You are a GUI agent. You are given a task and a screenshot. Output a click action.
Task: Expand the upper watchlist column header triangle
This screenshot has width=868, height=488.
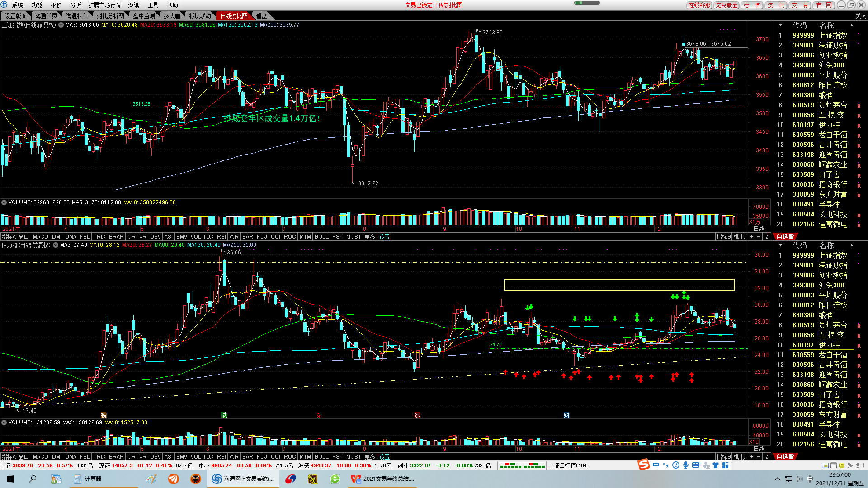tap(780, 25)
